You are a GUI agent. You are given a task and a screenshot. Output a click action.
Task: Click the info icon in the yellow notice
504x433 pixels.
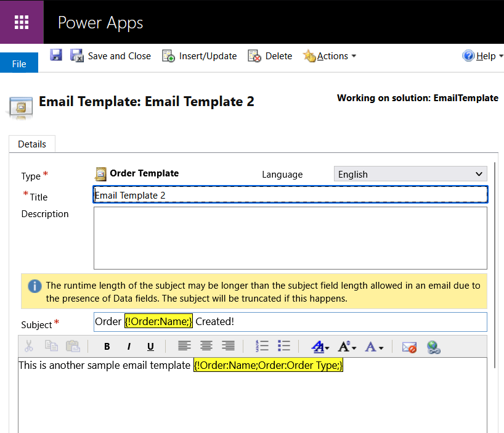pos(35,286)
